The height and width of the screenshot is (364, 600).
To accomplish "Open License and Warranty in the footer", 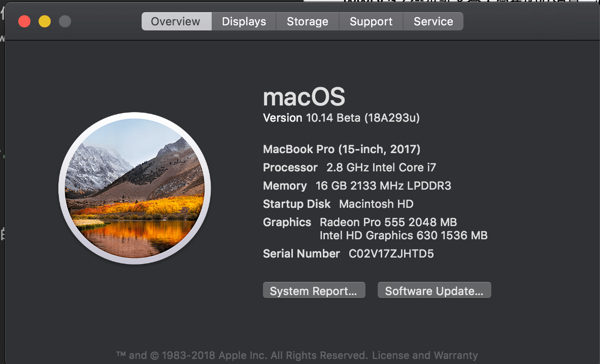I will coord(425,355).
